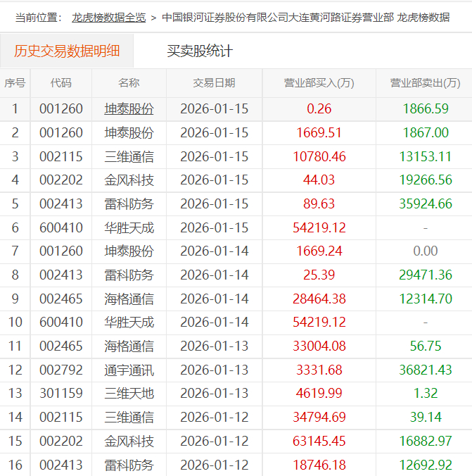The height and width of the screenshot is (476, 472).
Task: Click the 营业部买入(万) column header
Action: [319, 83]
